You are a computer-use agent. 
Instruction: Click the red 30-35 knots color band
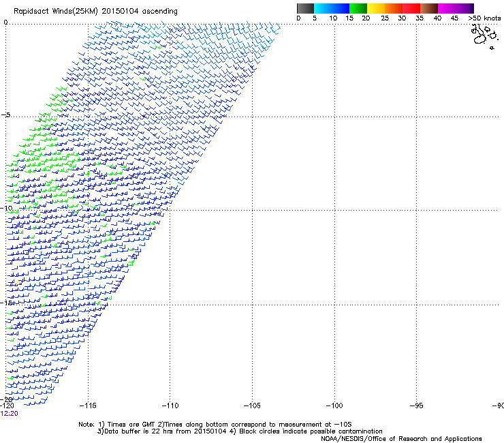pos(411,8)
